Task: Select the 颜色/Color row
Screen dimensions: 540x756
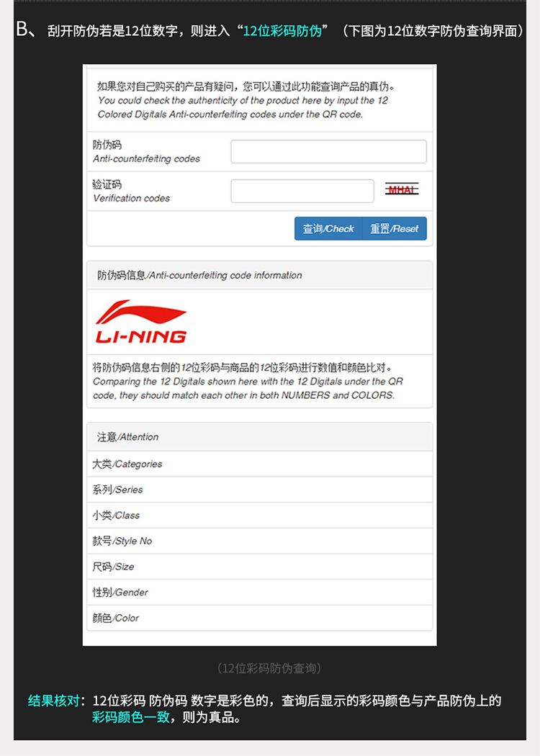Action: click(259, 618)
